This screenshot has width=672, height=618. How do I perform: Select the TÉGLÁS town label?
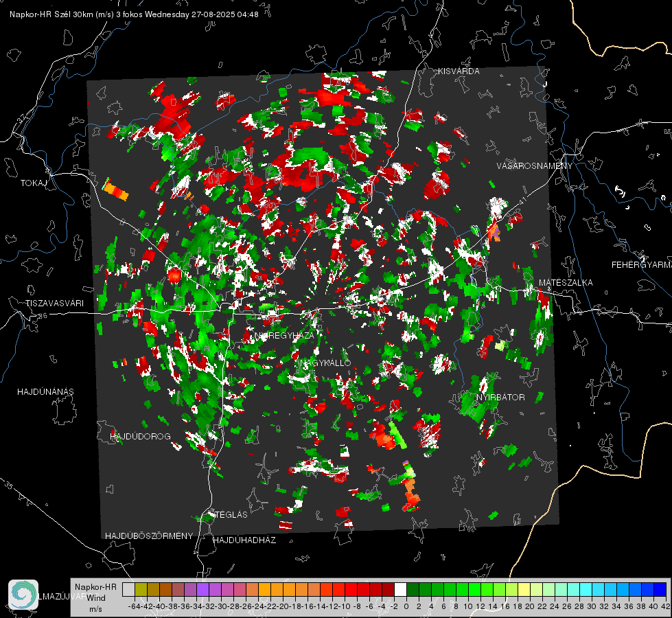(x=231, y=514)
